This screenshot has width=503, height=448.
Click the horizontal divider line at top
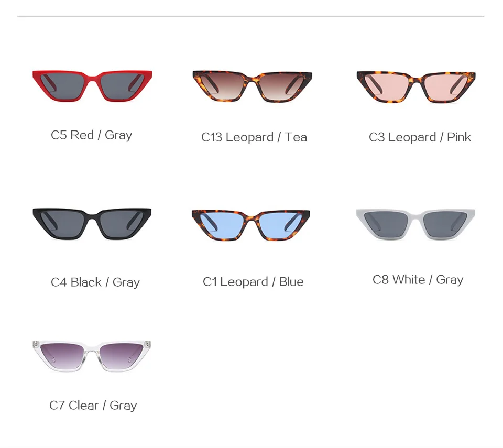tap(250, 16)
